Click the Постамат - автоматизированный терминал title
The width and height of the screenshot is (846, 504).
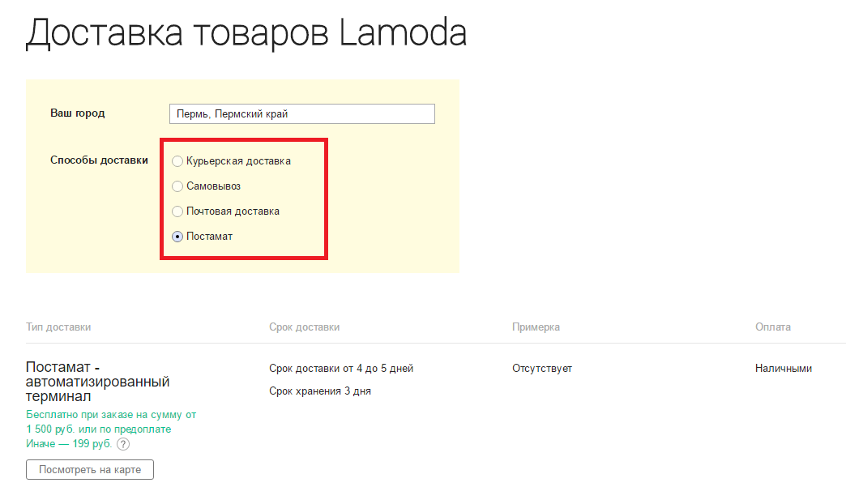coord(98,382)
